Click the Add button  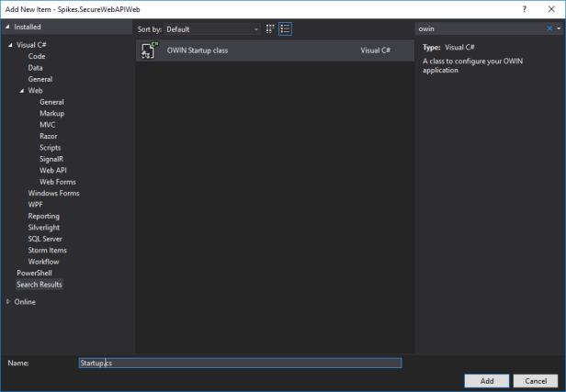487,381
